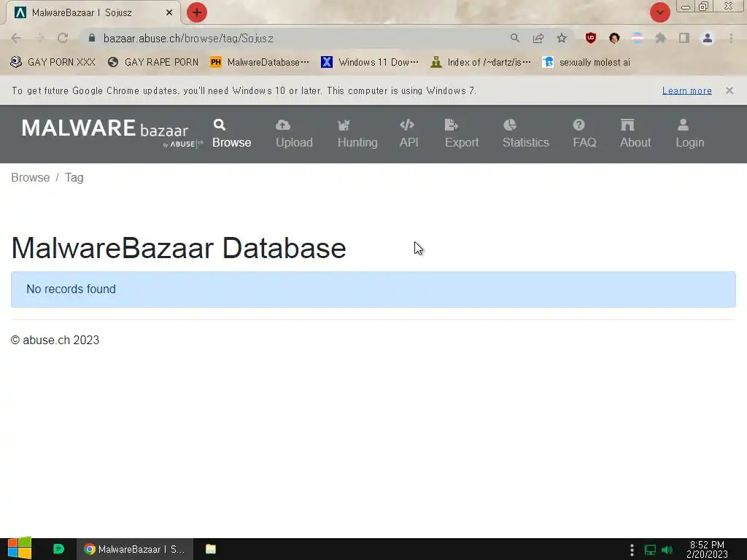Open the Browse menu label
This screenshot has width=747, height=560.
[x=231, y=142]
